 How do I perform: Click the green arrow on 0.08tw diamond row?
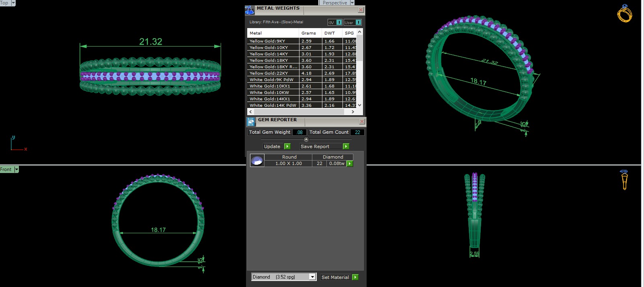pyautogui.click(x=350, y=164)
